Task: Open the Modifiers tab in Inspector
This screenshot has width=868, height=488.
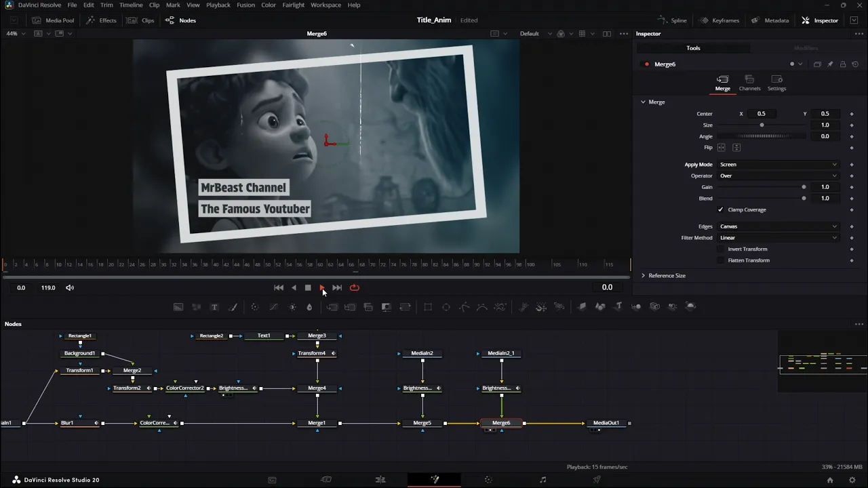Action: (x=806, y=48)
